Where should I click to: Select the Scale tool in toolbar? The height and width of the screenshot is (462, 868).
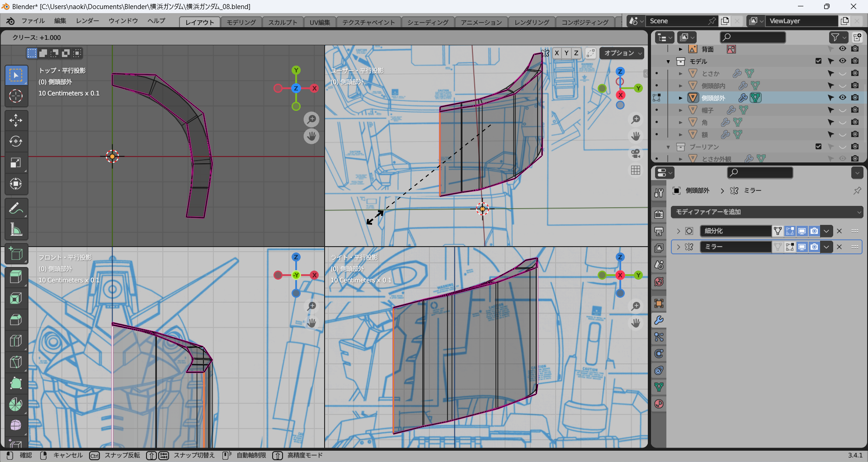16,163
